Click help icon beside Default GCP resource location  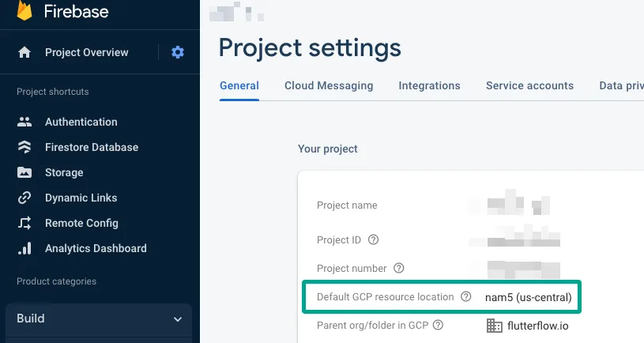pos(465,296)
